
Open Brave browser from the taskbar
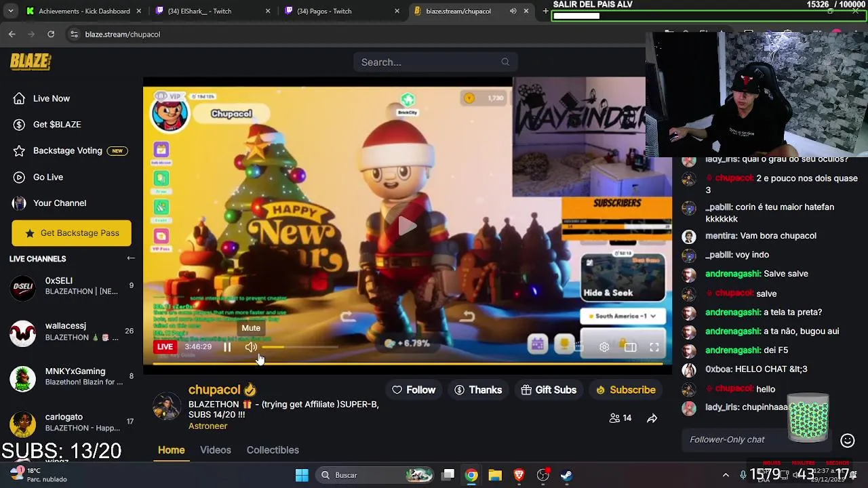[x=519, y=475]
